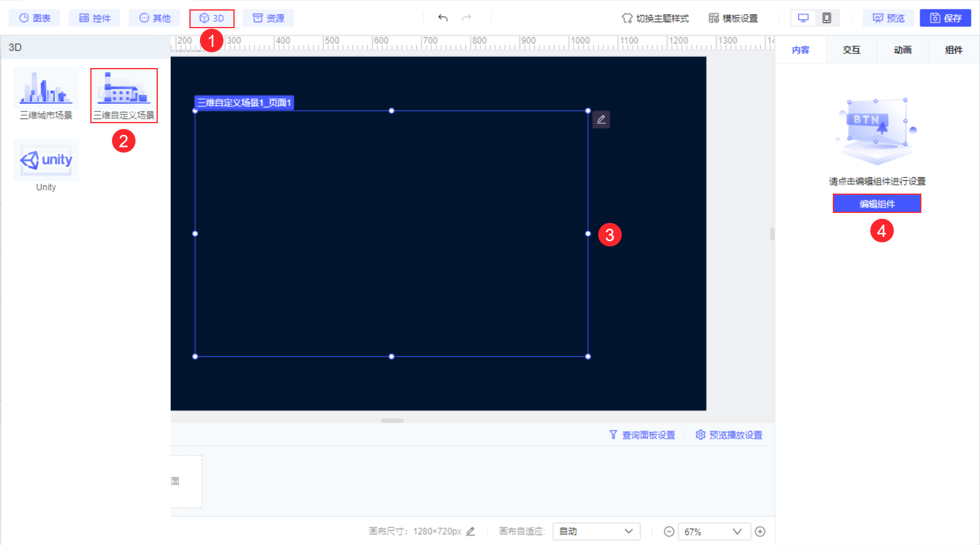The height and width of the screenshot is (545, 980).
Task: Open the 其他 components panel
Action: pos(155,18)
